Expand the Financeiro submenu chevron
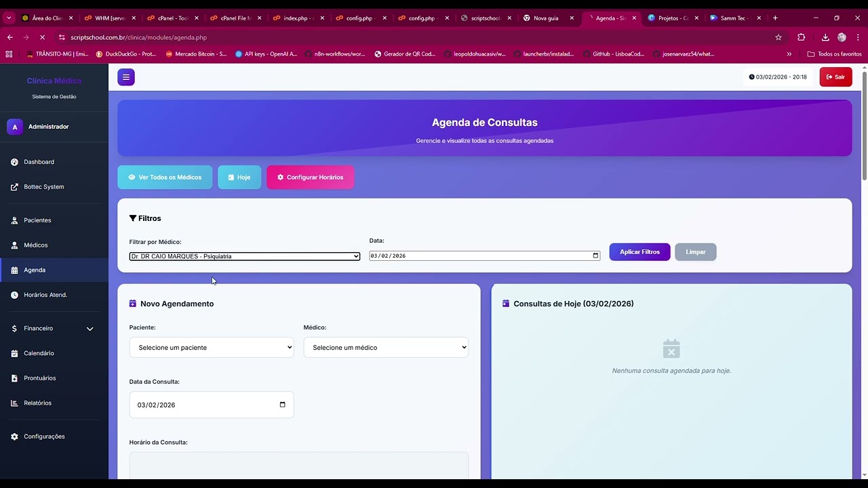Viewport: 868px width, 488px height. (x=90, y=329)
